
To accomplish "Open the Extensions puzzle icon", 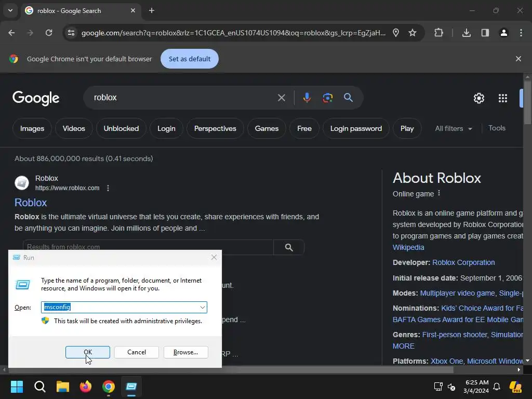I will pyautogui.click(x=438, y=33).
